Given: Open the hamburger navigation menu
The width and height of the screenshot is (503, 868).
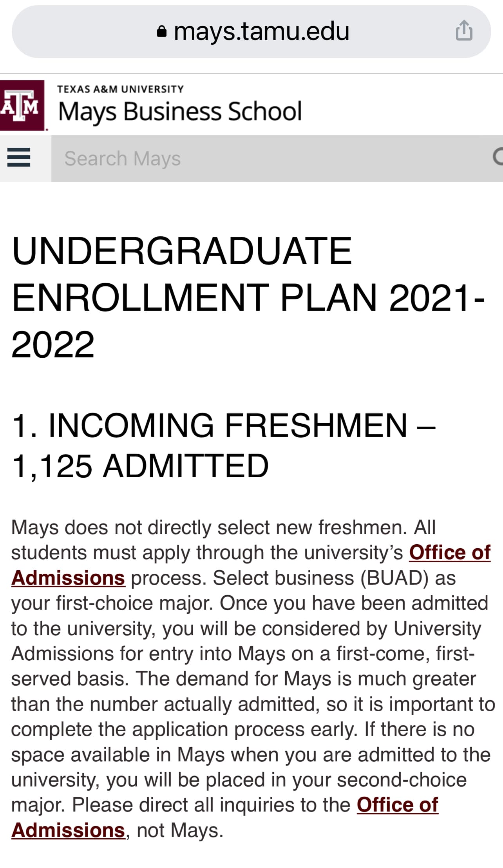Looking at the screenshot, I should point(19,158).
